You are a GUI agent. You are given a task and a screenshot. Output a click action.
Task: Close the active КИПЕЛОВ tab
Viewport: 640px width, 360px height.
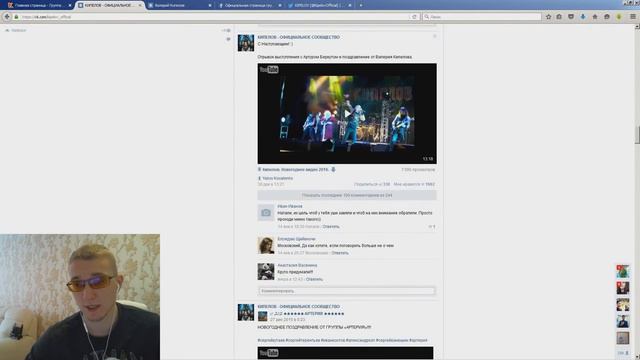pos(140,5)
